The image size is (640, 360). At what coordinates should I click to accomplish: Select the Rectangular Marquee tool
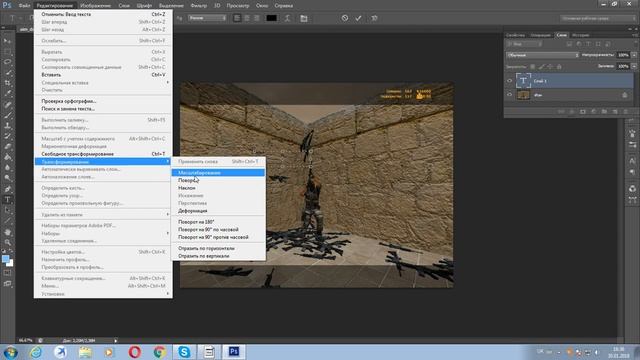(x=7, y=51)
